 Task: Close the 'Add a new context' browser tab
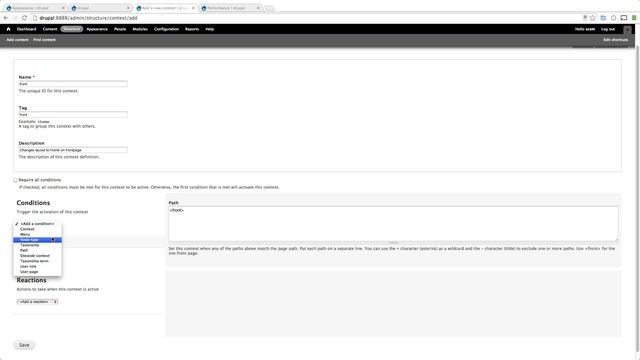(193, 8)
